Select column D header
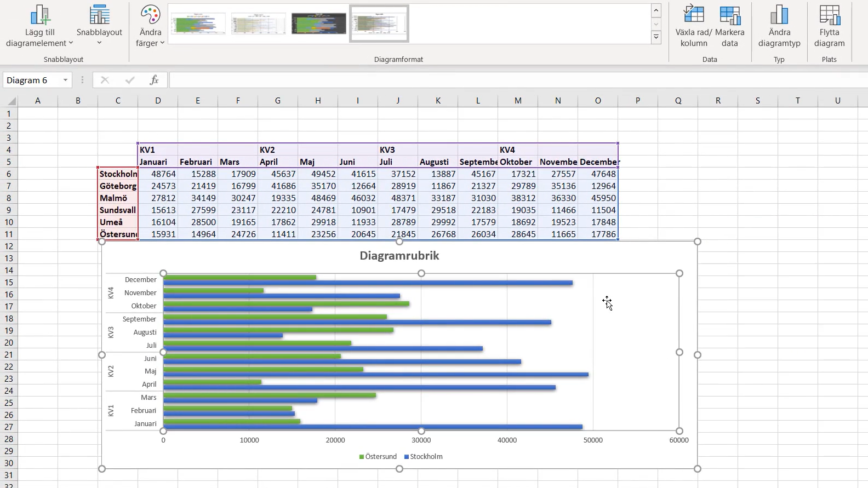868x488 pixels. click(x=158, y=100)
